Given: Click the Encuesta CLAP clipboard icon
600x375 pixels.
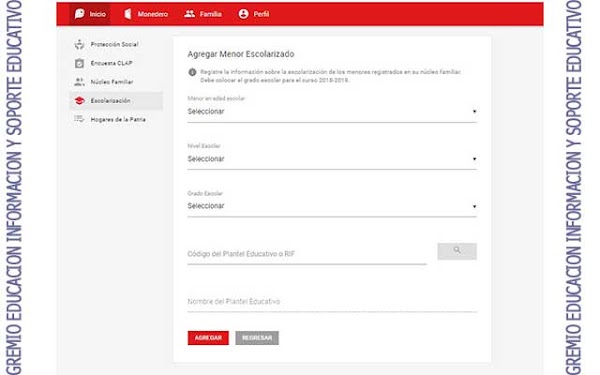Looking at the screenshot, I should tap(79, 63).
